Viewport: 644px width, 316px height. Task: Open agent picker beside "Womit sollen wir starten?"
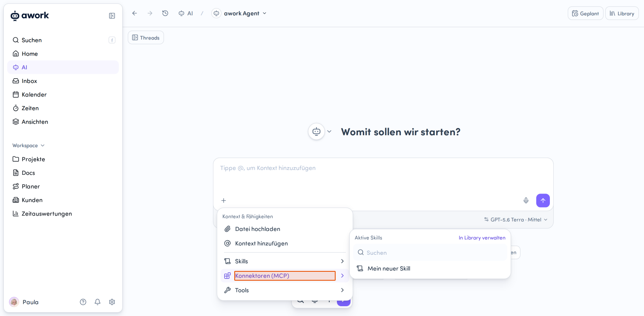point(320,131)
